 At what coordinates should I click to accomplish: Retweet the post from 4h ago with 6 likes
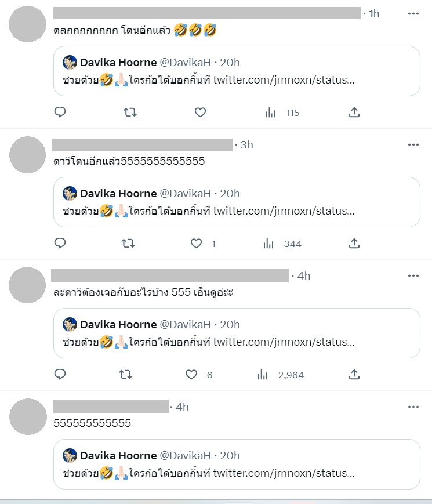(x=125, y=375)
